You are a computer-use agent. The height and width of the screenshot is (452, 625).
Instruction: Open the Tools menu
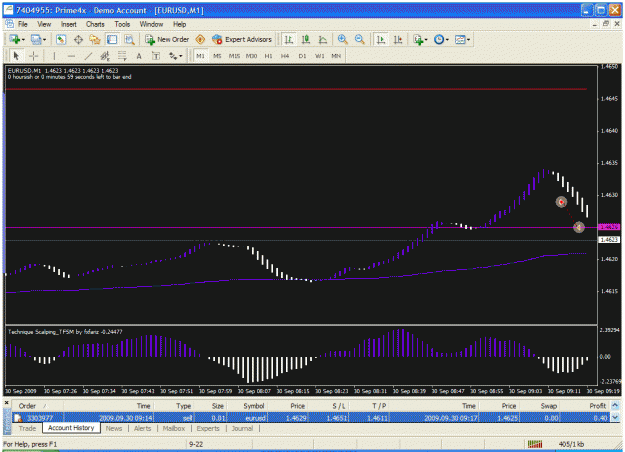pyautogui.click(x=122, y=24)
